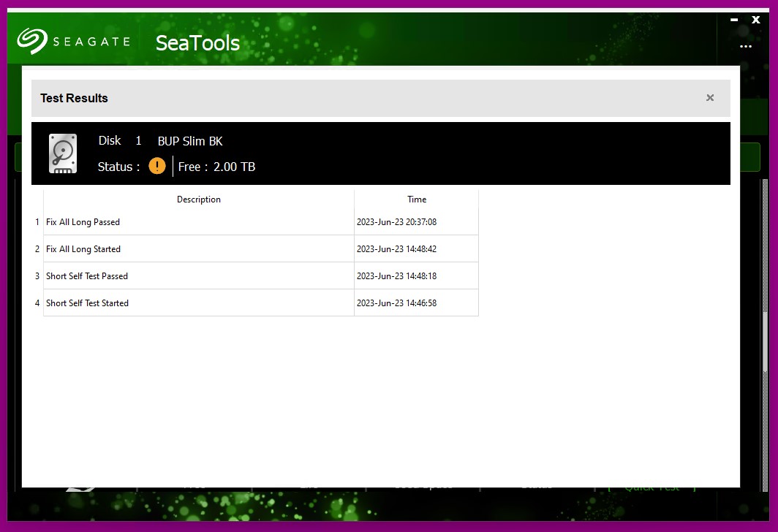Click the Seagate logo icon
The width and height of the screenshot is (778, 532).
coord(32,42)
